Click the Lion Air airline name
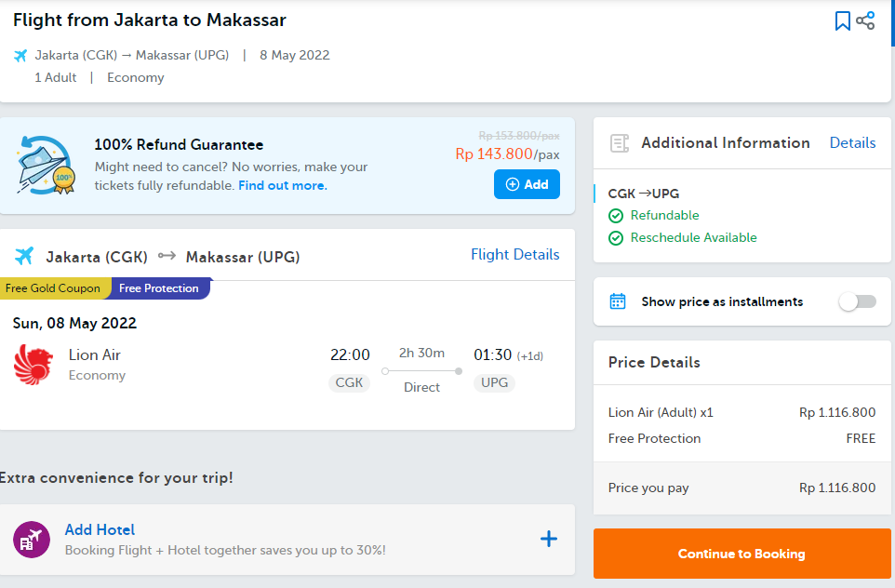The width and height of the screenshot is (895, 588). click(95, 355)
